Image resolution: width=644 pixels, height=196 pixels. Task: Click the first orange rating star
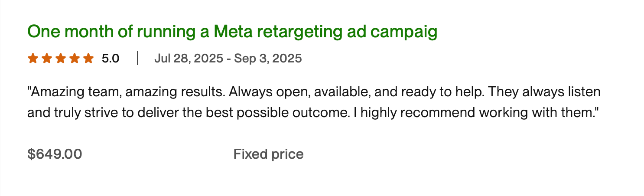pos(33,58)
